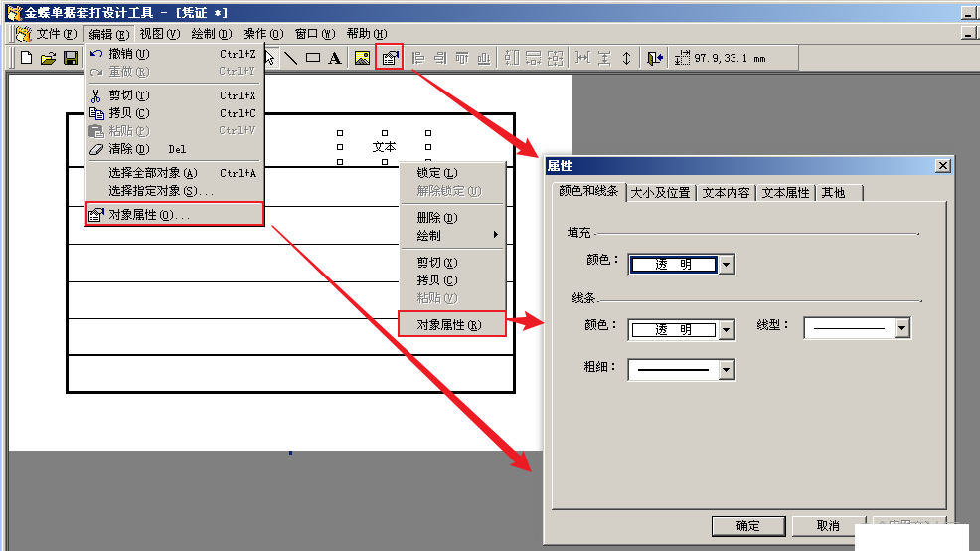Click the fill 透明 color swatch
This screenshot has width=980, height=551.
click(674, 265)
